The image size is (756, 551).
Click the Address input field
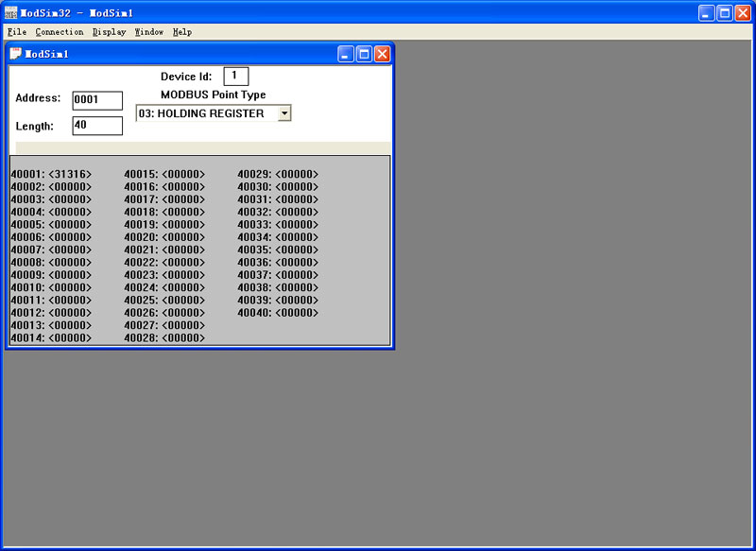97,100
